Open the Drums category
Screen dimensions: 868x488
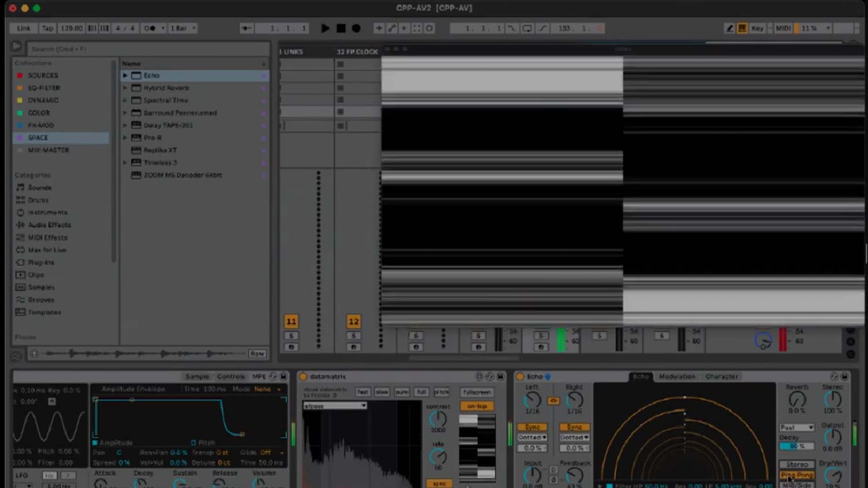point(38,200)
